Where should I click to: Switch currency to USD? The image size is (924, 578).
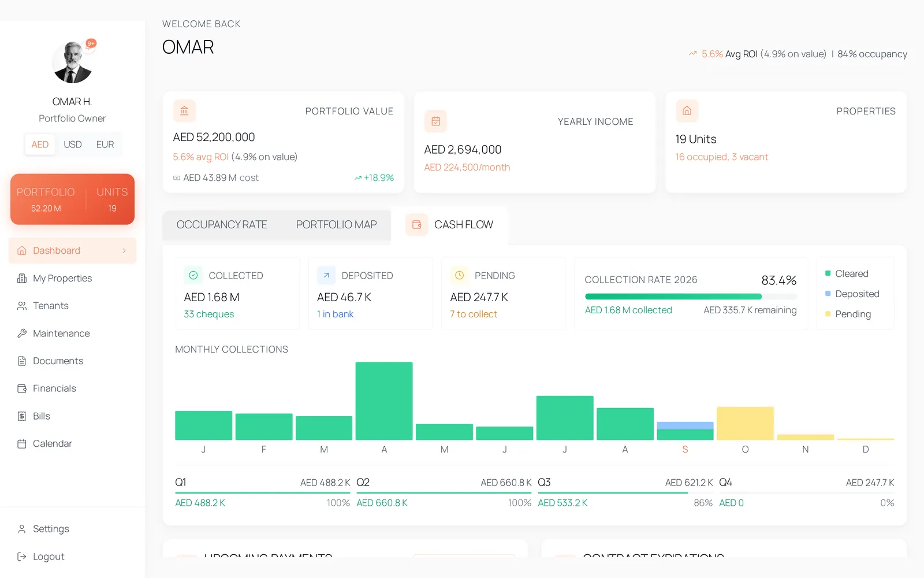(72, 144)
